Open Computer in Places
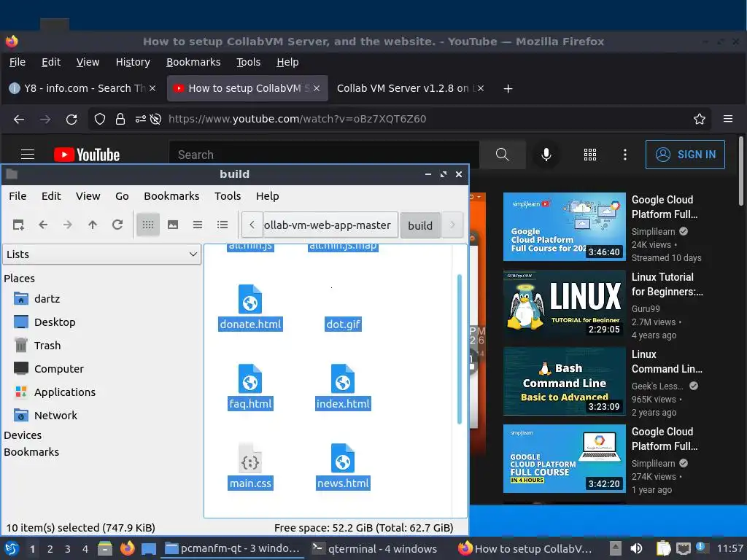Viewport: 747px width, 560px height. click(58, 369)
